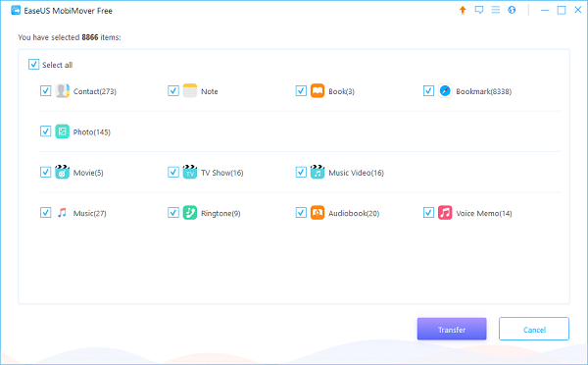
Task: Uncheck the Contact(273) checkbox
Action: (x=45, y=91)
